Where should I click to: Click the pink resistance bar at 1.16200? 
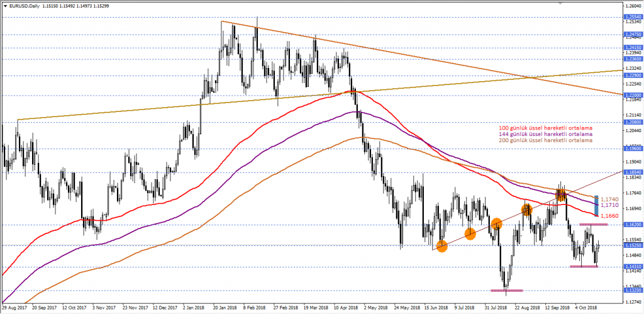click(x=594, y=225)
